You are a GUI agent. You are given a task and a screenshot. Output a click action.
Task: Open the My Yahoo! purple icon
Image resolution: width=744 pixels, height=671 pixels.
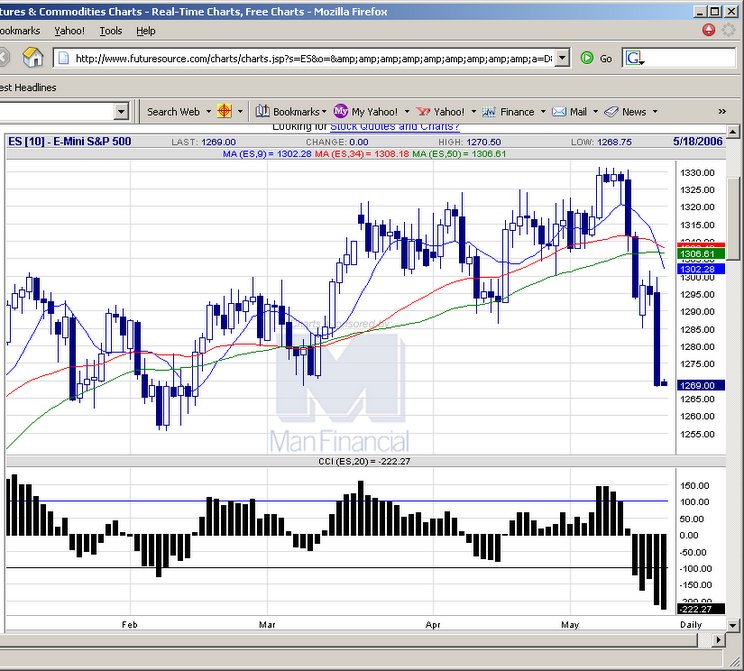coord(341,112)
